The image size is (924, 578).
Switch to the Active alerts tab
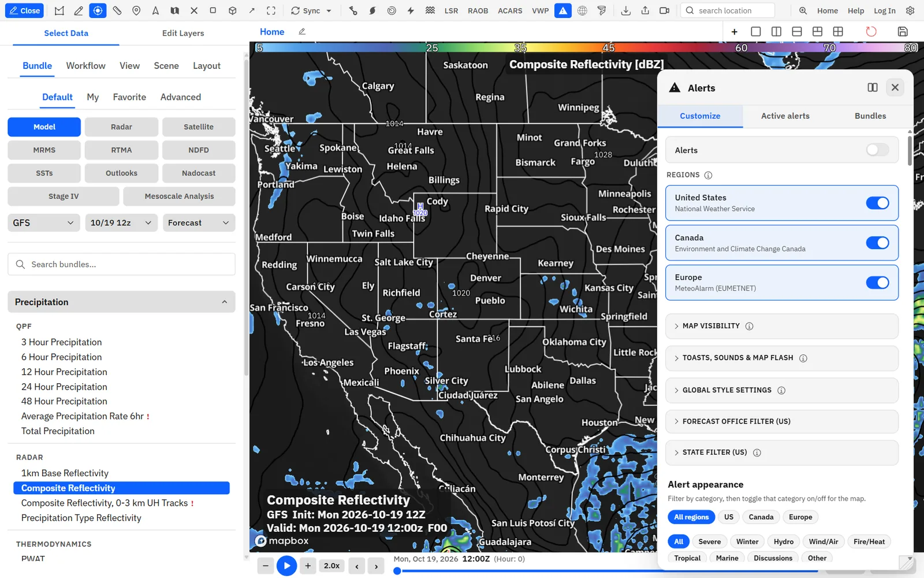click(x=785, y=116)
